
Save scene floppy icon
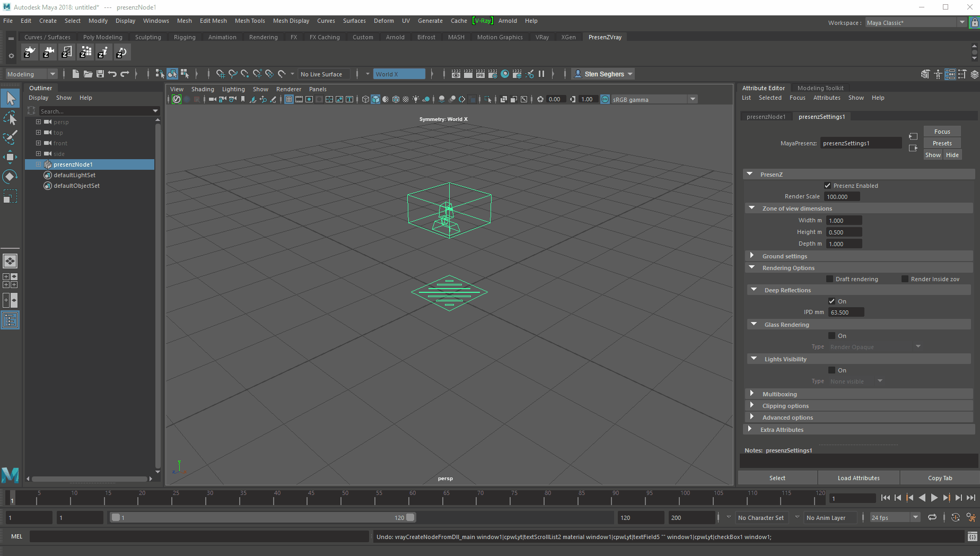pyautogui.click(x=100, y=74)
